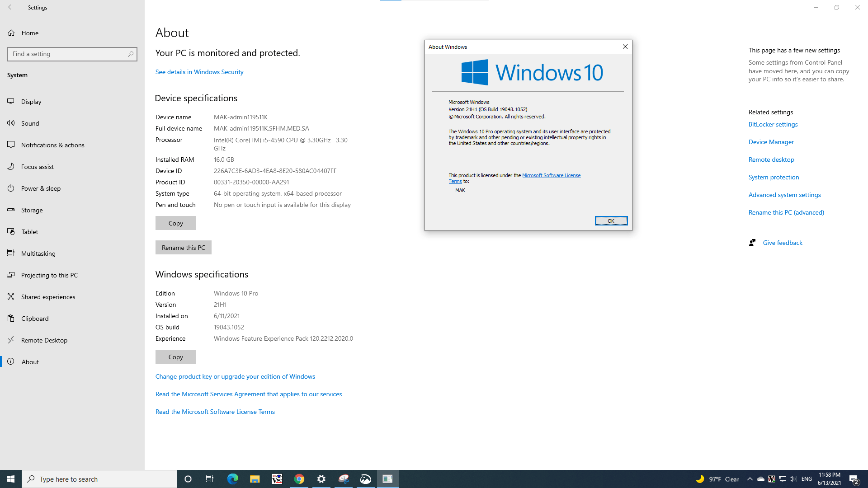Screen dimensions: 868x488
Task: Open Focus assist settings
Action: (x=72, y=167)
